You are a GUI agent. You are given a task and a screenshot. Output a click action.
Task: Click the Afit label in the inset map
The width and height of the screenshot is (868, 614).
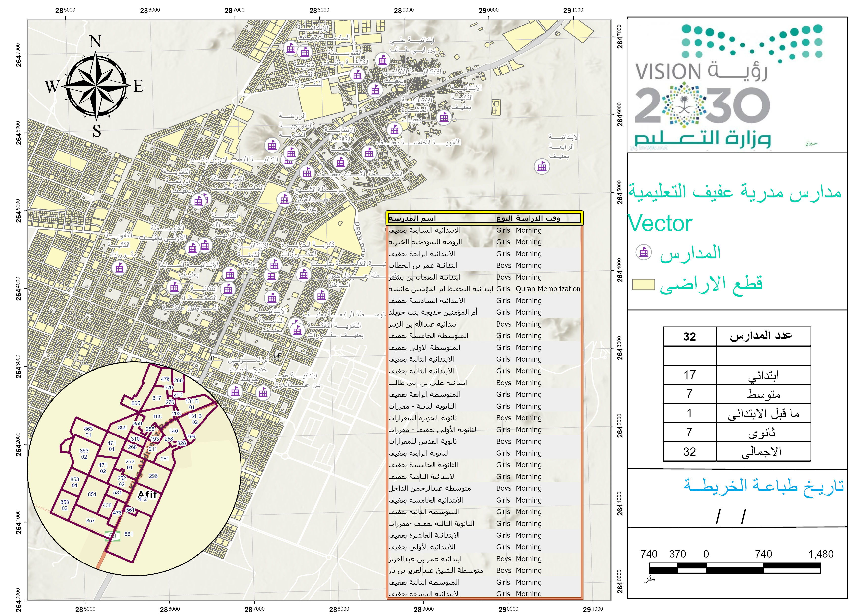[x=147, y=494]
